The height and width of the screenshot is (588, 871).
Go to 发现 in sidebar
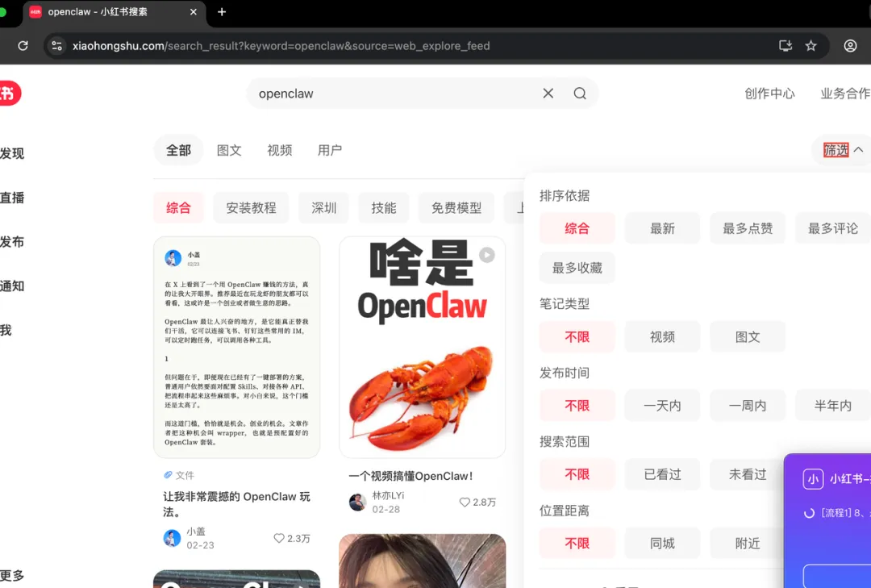point(12,153)
